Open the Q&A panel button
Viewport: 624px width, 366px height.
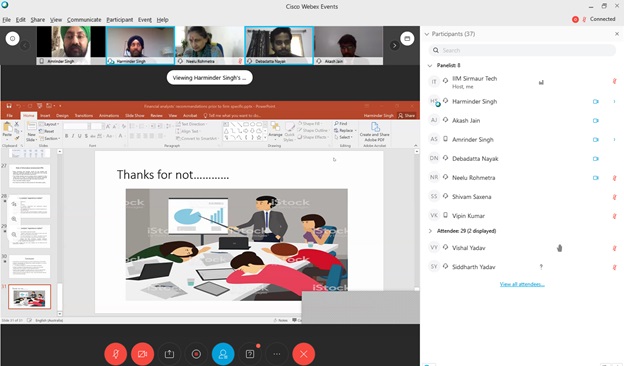click(x=250, y=354)
